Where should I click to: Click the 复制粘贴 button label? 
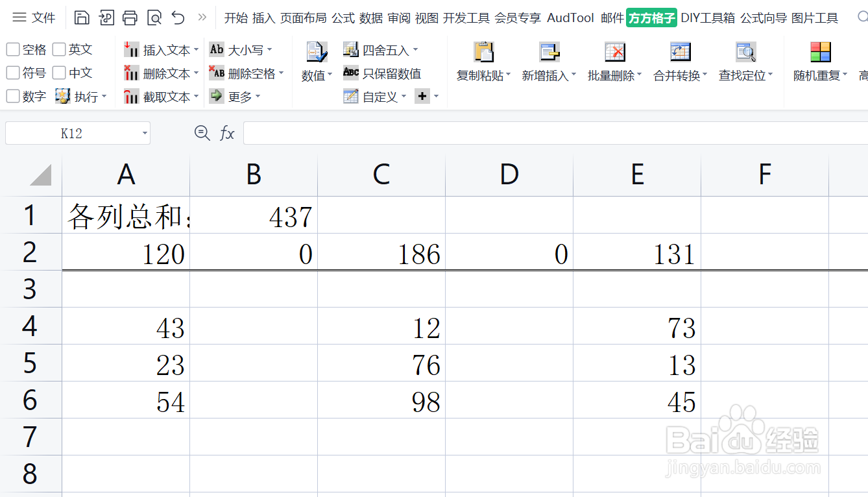click(480, 75)
